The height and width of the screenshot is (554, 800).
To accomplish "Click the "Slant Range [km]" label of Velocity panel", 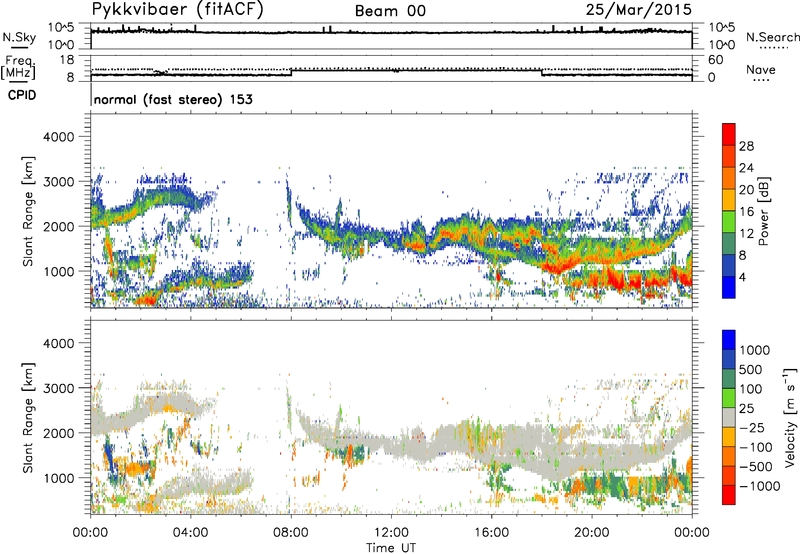I will click(x=28, y=418).
